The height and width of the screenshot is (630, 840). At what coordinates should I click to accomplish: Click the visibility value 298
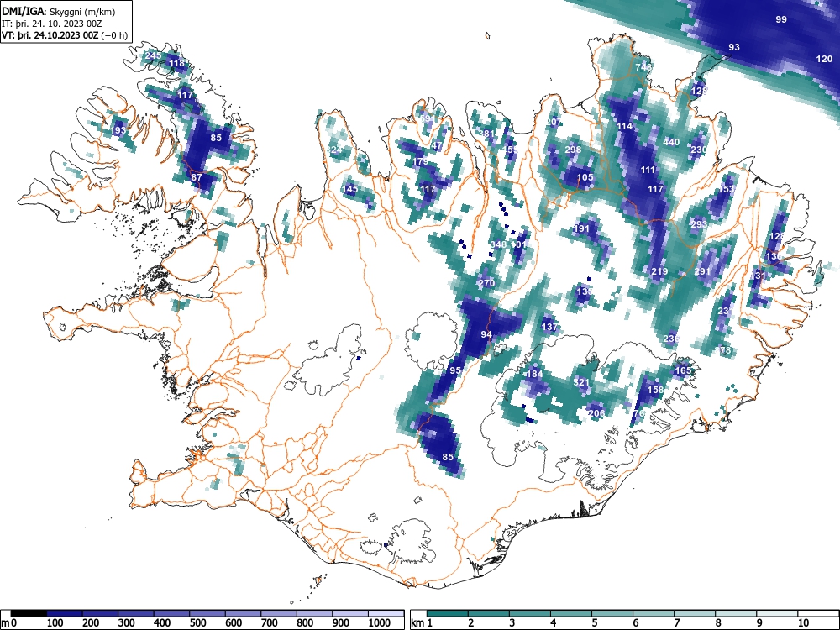coord(573,150)
